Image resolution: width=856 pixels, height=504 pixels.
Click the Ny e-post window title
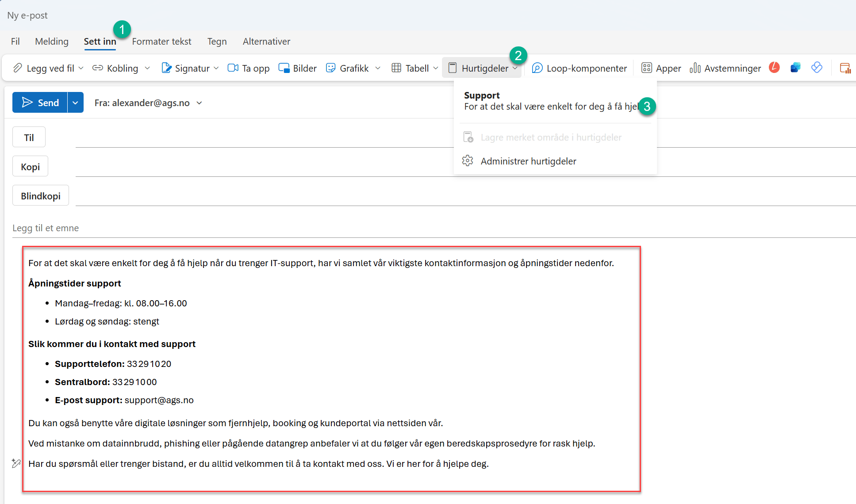pos(27,15)
